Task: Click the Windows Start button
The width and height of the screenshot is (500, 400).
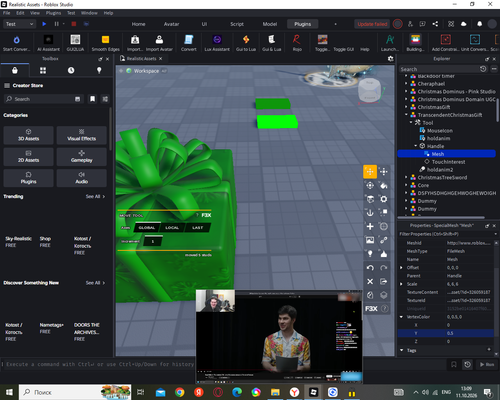Action: 9,392
